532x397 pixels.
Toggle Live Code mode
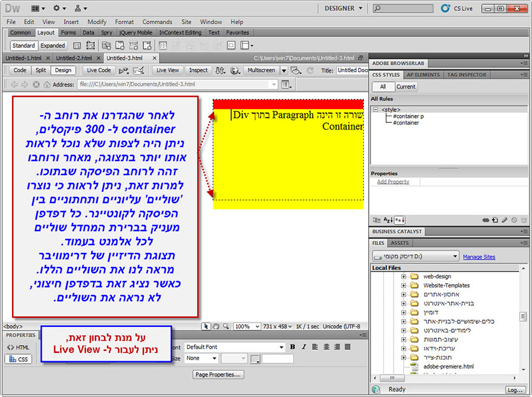(99, 70)
